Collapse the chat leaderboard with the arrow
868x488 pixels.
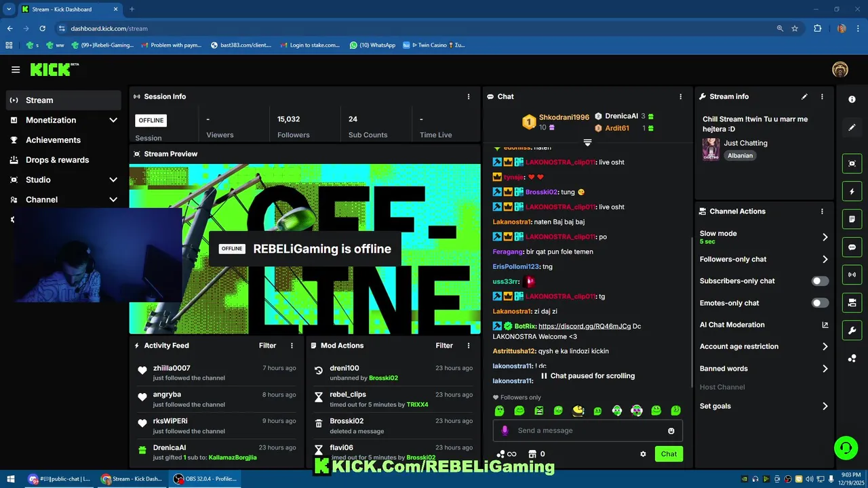(587, 142)
